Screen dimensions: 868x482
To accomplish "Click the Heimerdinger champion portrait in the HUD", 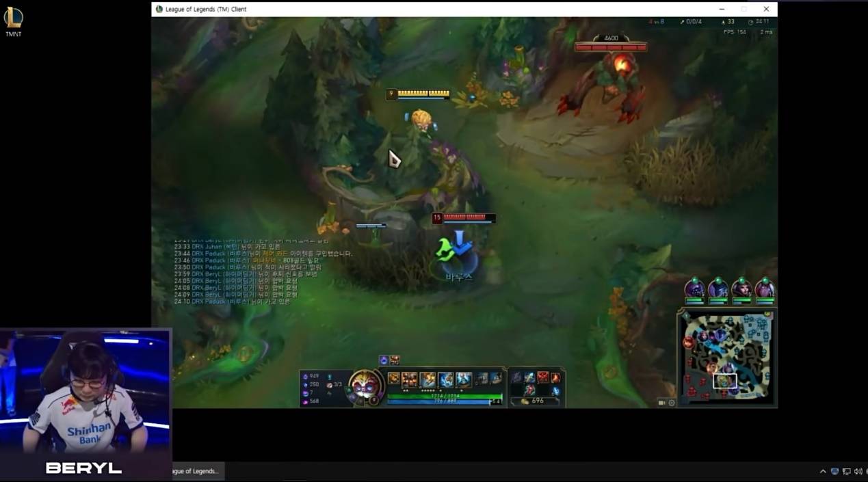I will click(366, 386).
